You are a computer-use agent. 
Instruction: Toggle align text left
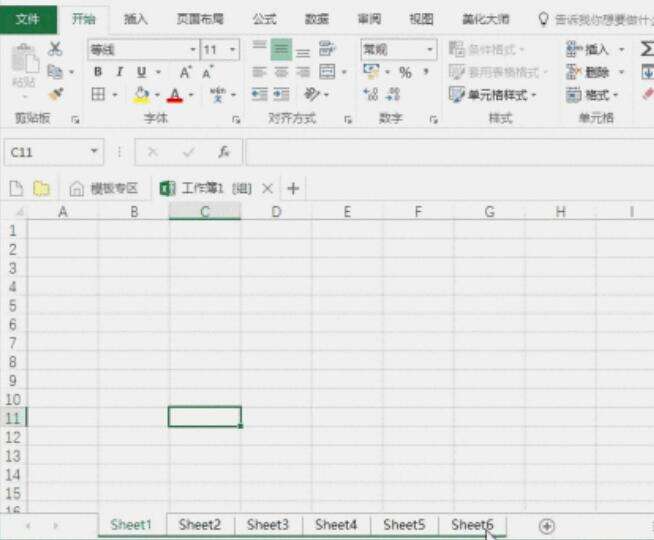pos(259,72)
